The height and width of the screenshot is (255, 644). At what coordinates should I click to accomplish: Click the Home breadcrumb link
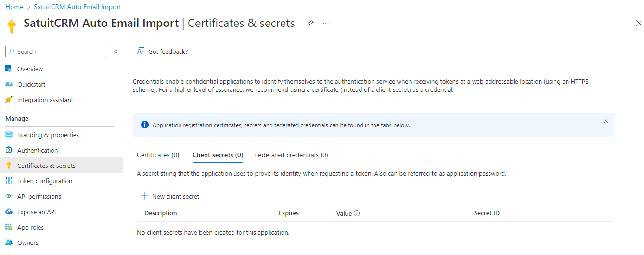click(x=14, y=7)
